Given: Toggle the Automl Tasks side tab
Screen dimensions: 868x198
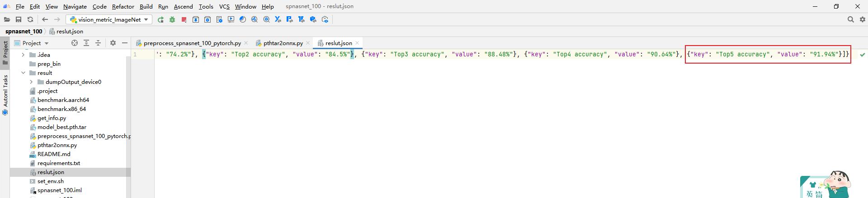Looking at the screenshot, I should click(5, 95).
